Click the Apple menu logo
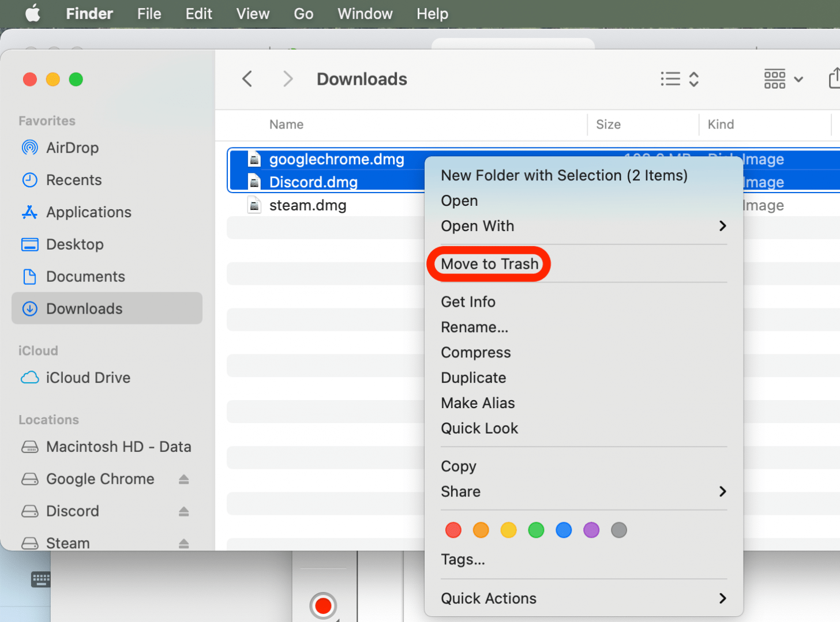 click(x=33, y=13)
